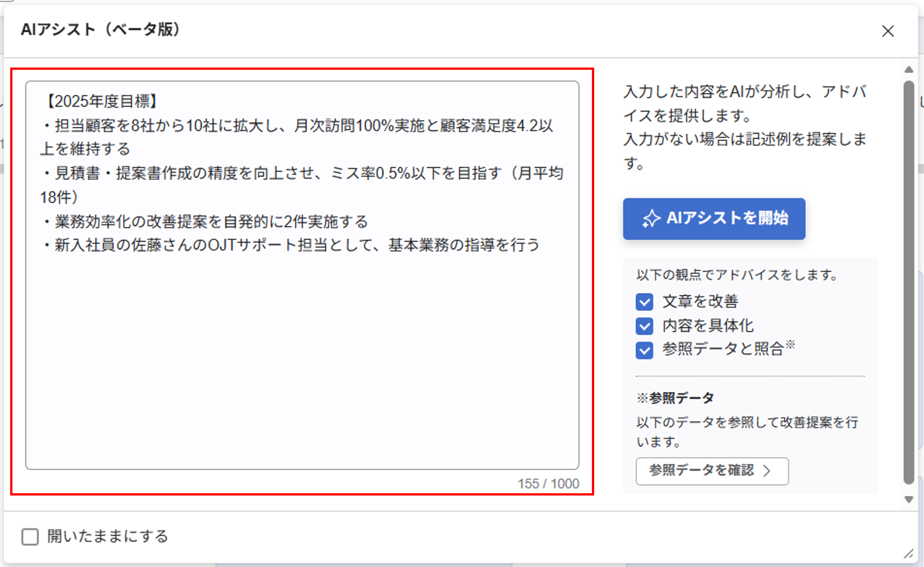Screen dimensions: 924x567
Task: Place cursor in the 【2025年度目標】 heading line
Action: click(101, 101)
